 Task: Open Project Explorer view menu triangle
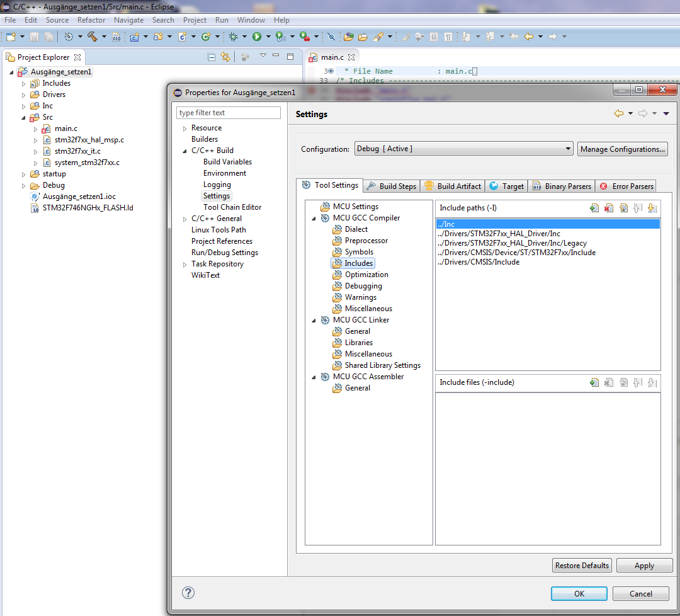click(263, 55)
